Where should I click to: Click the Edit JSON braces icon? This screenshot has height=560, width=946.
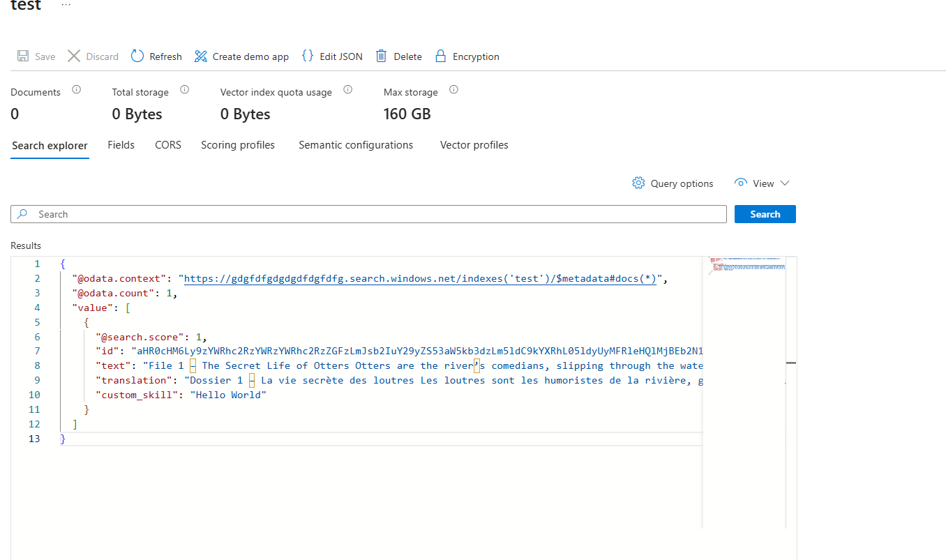point(308,56)
